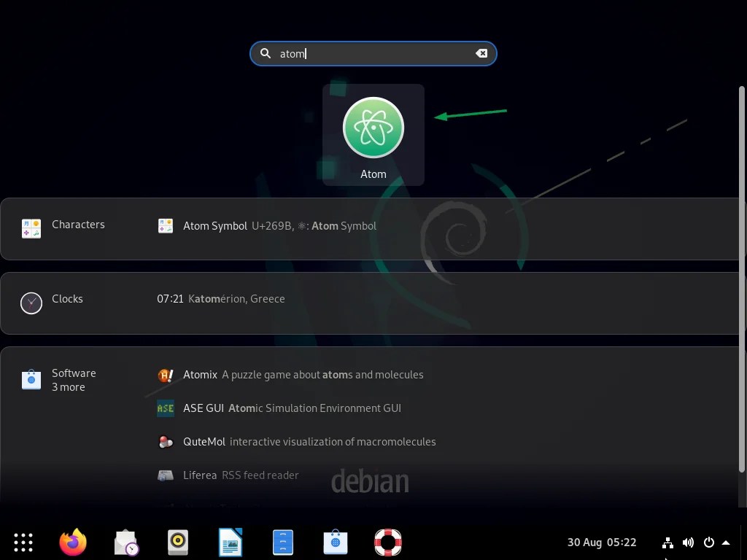Screen dimensions: 747x560
Task: Focus the search field containing 'atom'
Action: pyautogui.click(x=373, y=53)
